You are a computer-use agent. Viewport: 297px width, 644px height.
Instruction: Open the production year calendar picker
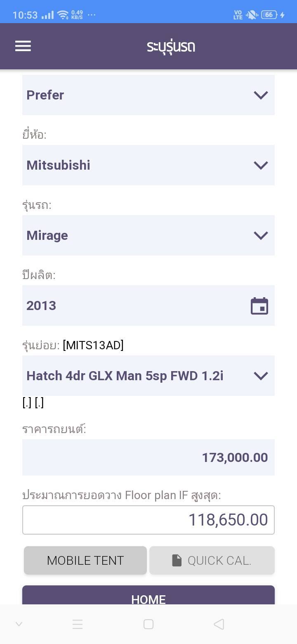[259, 306]
